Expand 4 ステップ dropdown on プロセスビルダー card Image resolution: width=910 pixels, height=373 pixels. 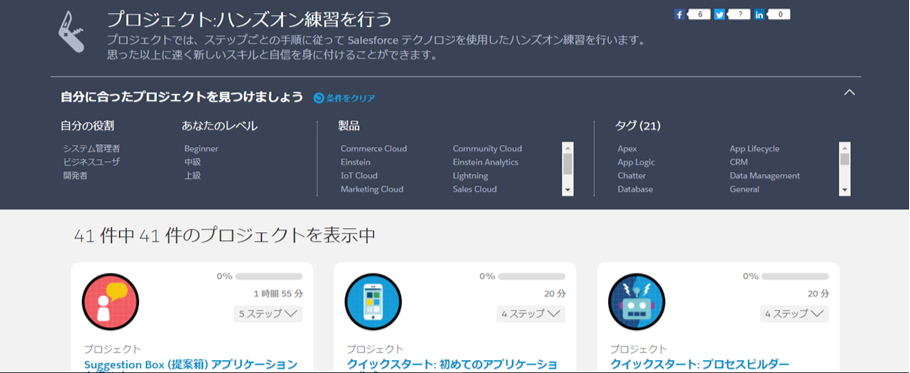coord(795,314)
